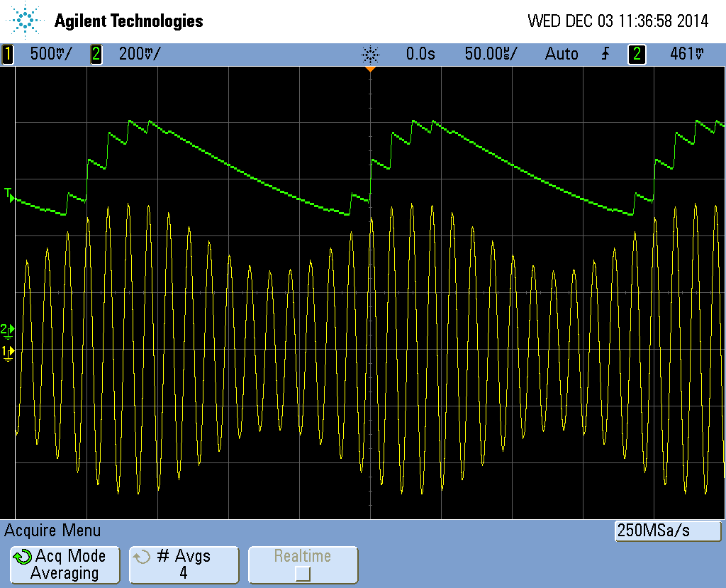Click the T trigger level marker

[x=9, y=194]
